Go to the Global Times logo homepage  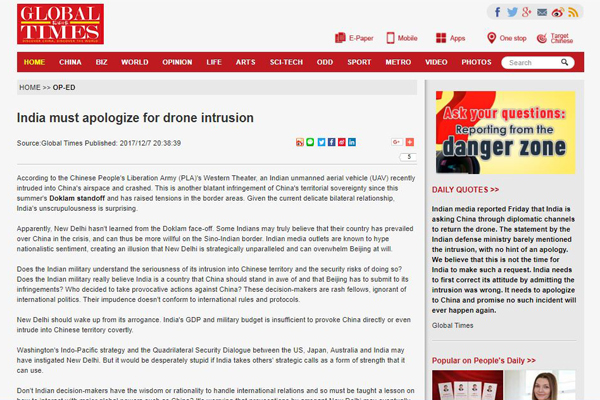click(x=60, y=24)
